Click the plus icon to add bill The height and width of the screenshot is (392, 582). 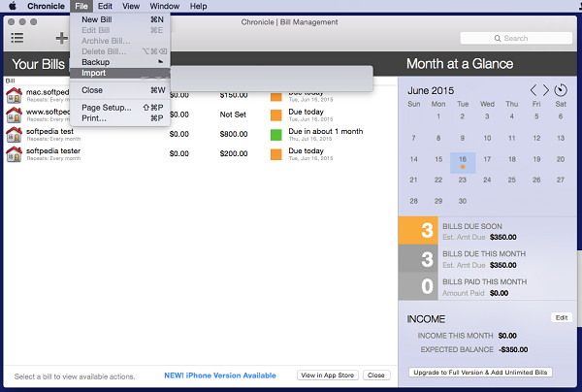(61, 38)
